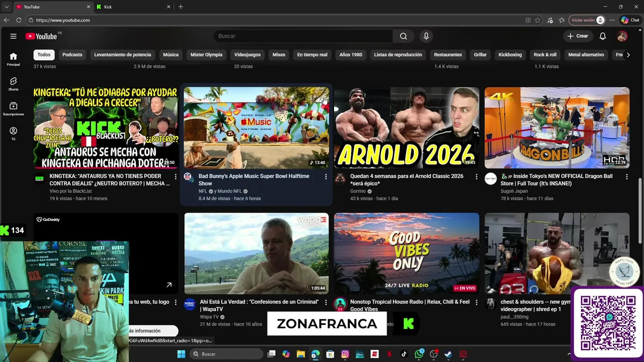The height and width of the screenshot is (362, 644).
Task: Open the Ahí Está La Verdad title
Action: pos(259,306)
